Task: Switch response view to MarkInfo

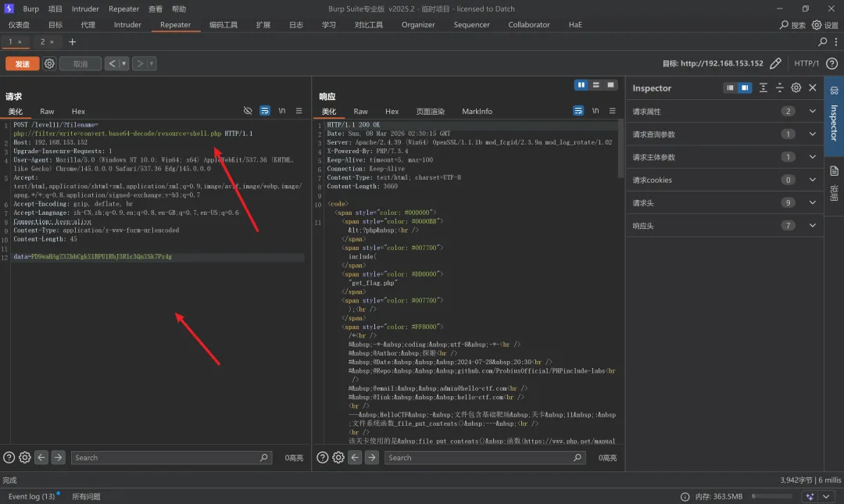Action: [x=477, y=112]
